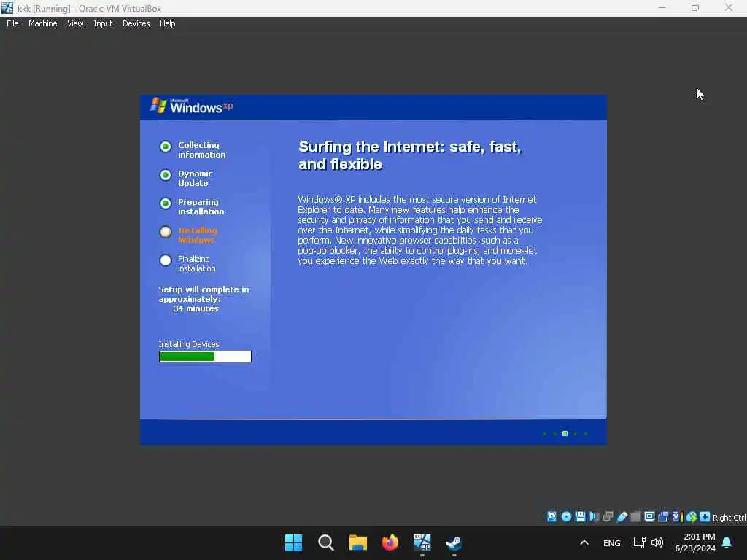Click the Right Ctrl host key label
The image size is (747, 560).
pos(729,518)
